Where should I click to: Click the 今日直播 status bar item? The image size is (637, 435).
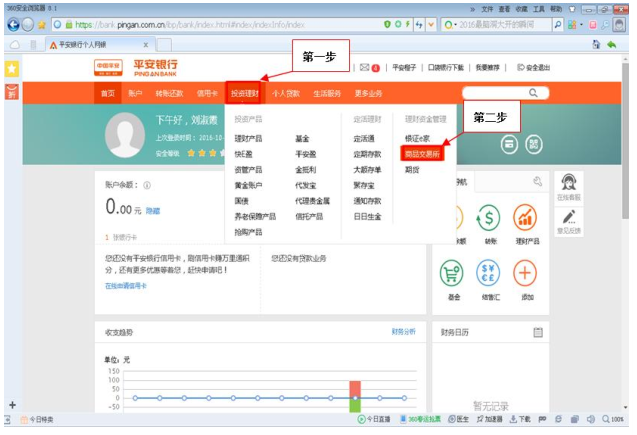click(374, 419)
